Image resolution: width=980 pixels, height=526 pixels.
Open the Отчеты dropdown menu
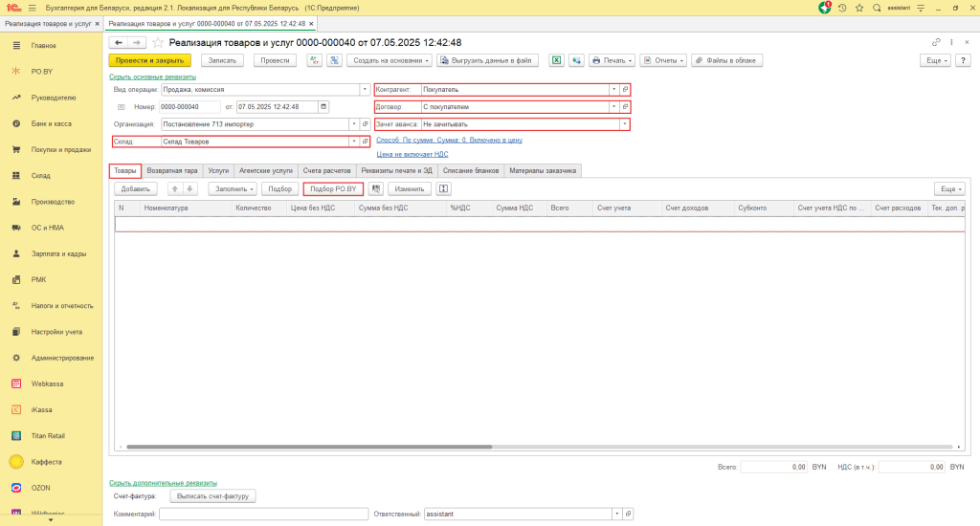(x=663, y=60)
